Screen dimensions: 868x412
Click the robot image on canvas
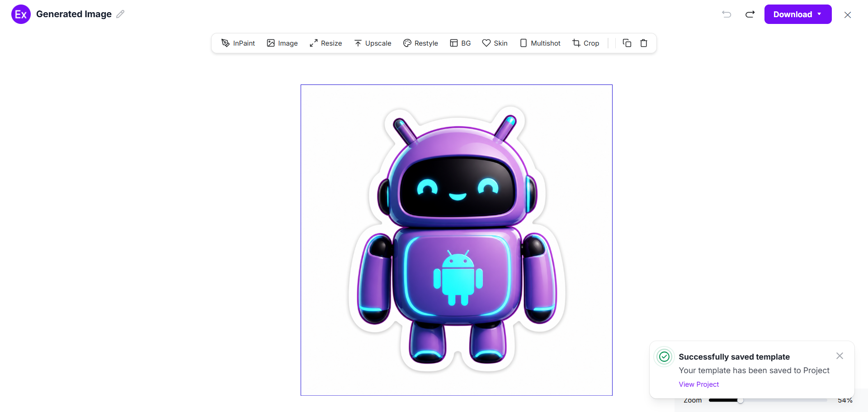[x=457, y=240]
